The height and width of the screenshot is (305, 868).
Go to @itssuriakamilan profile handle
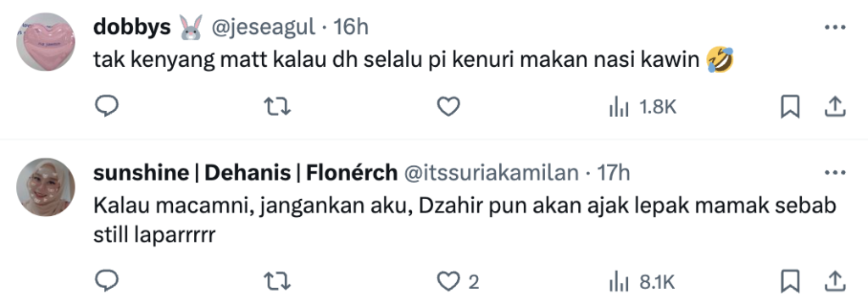[492, 174]
